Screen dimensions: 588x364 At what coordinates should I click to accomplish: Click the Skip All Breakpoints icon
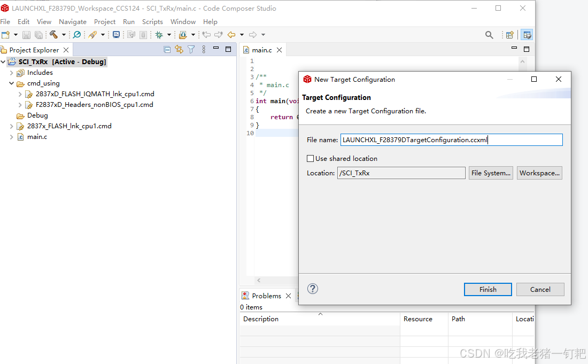[77, 35]
